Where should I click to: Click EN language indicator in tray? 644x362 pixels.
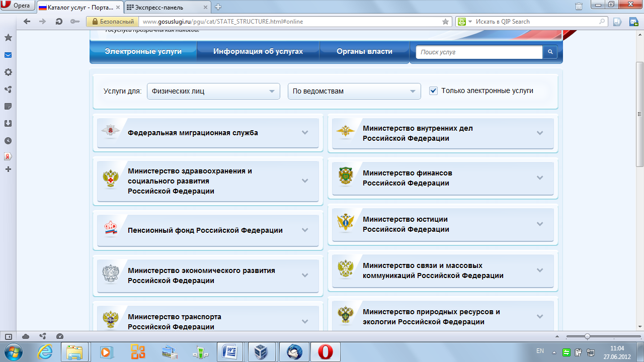[540, 351]
